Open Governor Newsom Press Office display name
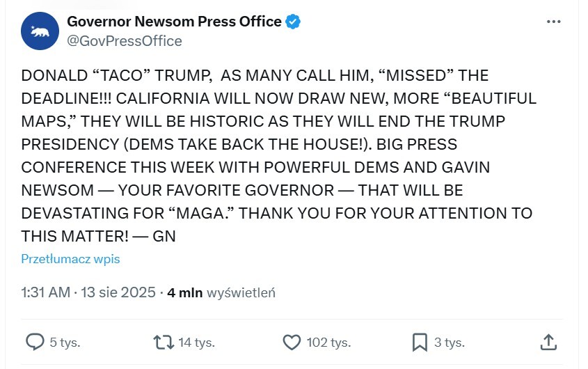The height and width of the screenshot is (369, 588). click(x=174, y=22)
